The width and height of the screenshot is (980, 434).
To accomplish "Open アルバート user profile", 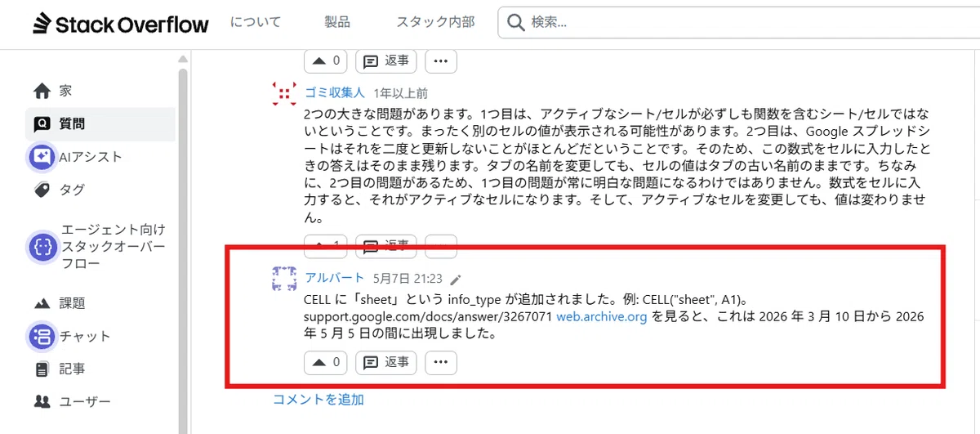I will click(334, 278).
